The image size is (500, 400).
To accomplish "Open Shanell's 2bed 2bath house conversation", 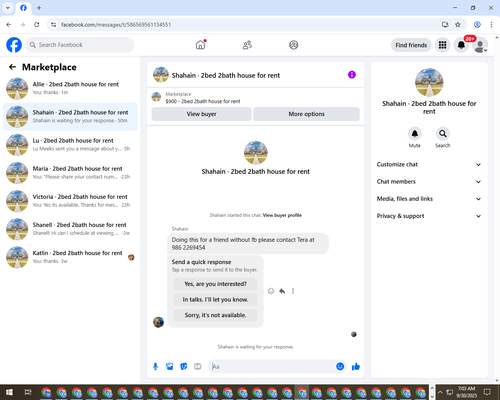I will tap(70, 229).
